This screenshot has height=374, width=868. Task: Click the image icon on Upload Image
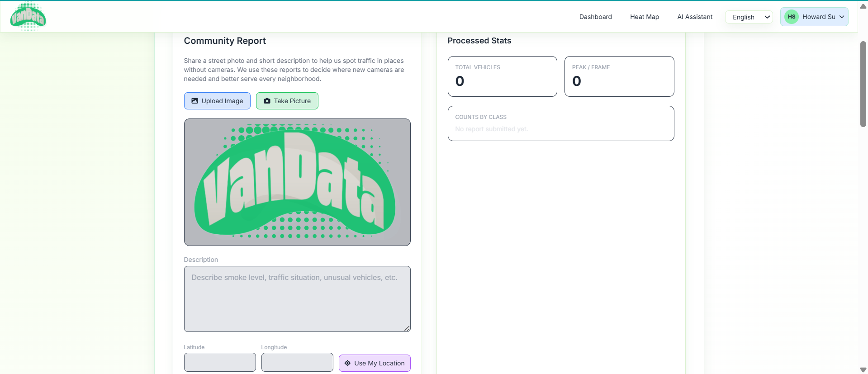coord(194,101)
